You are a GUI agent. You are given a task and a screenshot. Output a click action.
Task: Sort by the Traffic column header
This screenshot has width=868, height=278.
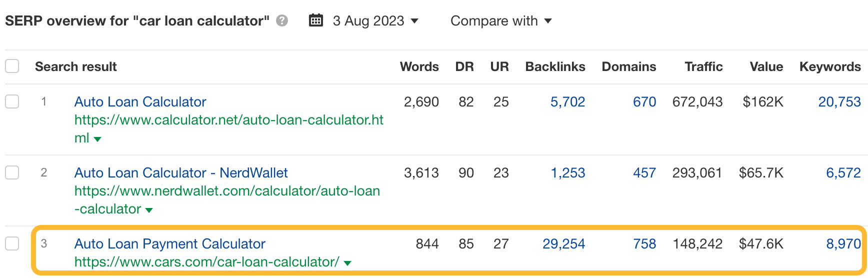(x=703, y=66)
